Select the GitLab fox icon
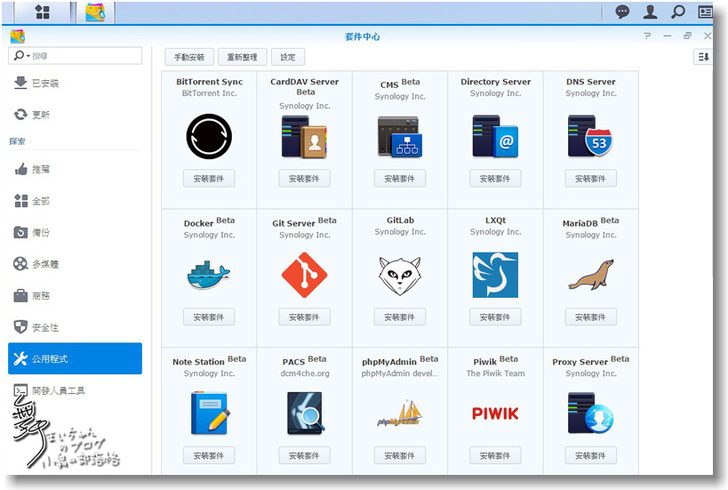This screenshot has height=490, width=728. pos(399,274)
